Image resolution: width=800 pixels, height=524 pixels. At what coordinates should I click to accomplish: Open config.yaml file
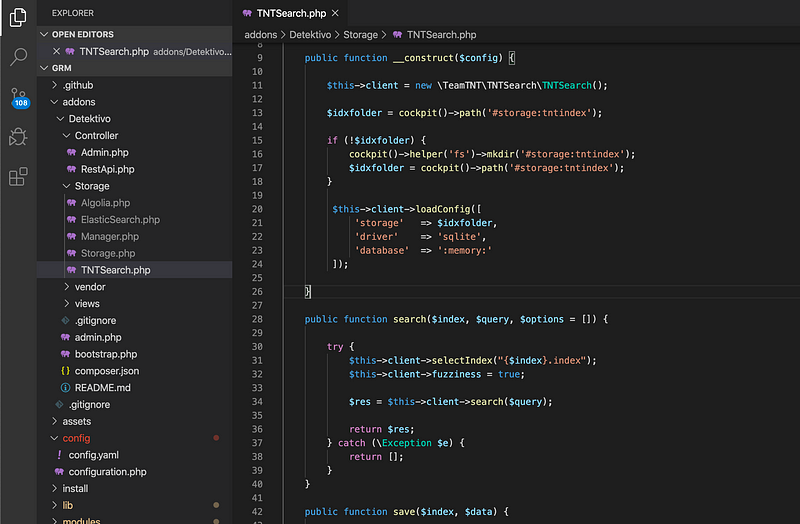click(93, 455)
